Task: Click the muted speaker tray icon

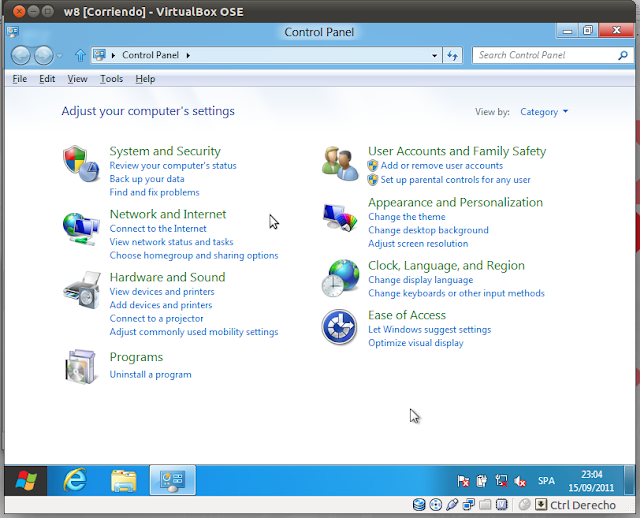Action: 520,482
